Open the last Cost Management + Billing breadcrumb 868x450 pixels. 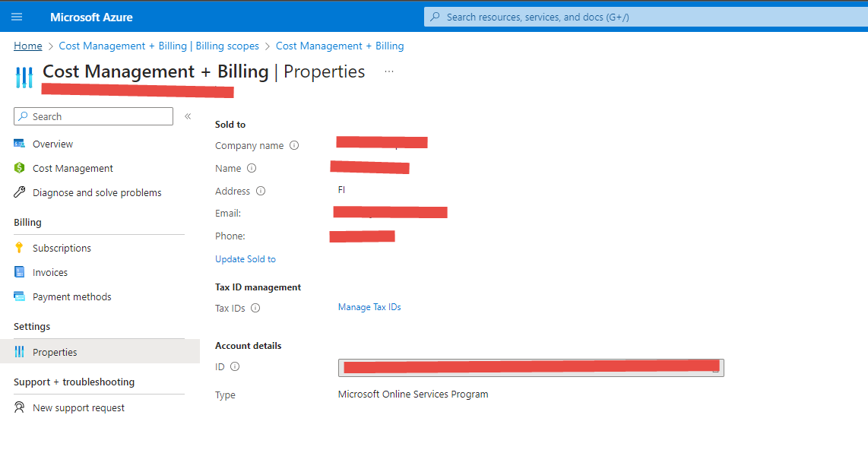tap(340, 46)
